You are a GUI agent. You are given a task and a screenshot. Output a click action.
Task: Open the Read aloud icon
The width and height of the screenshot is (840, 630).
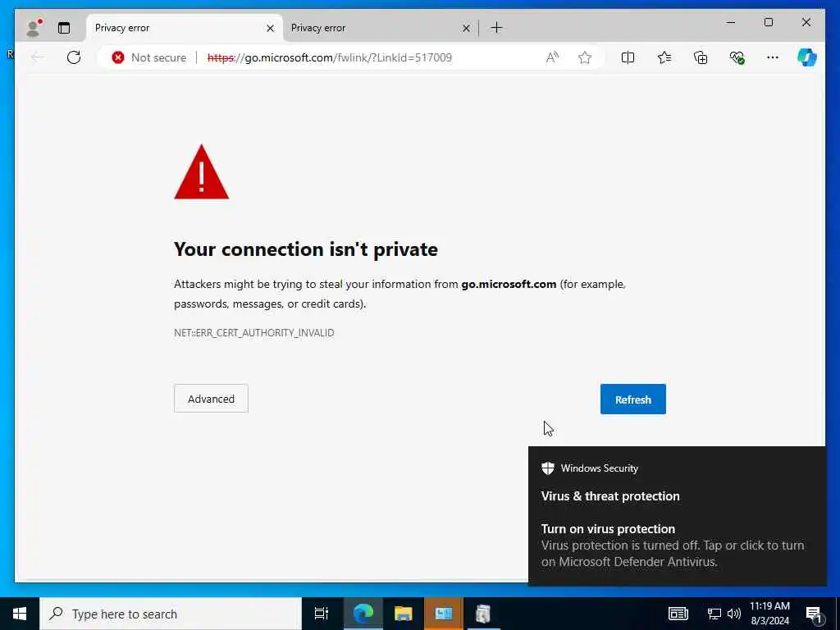pyautogui.click(x=552, y=57)
